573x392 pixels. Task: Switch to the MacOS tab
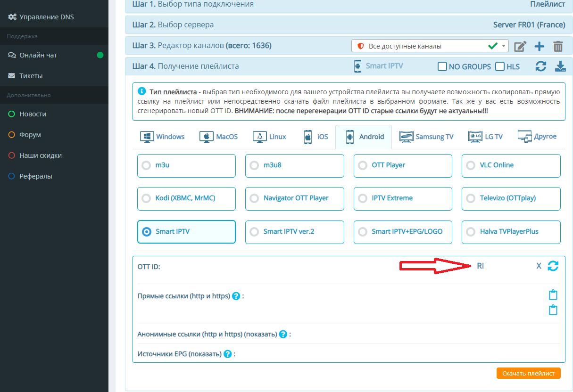pos(219,137)
